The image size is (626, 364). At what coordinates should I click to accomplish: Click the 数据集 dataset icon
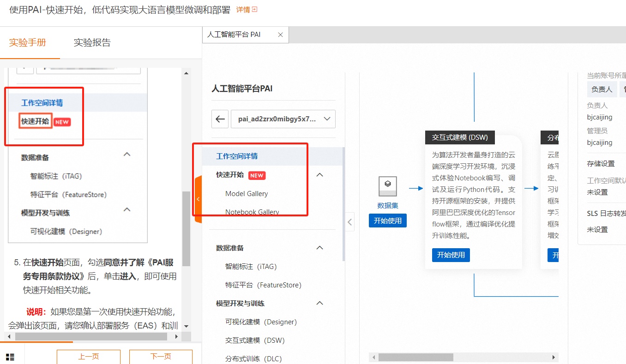(388, 186)
